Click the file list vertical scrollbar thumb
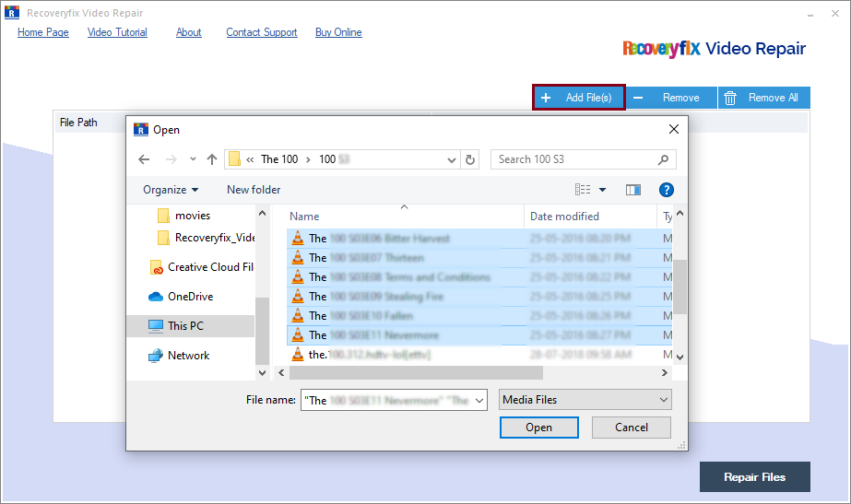 [x=680, y=287]
